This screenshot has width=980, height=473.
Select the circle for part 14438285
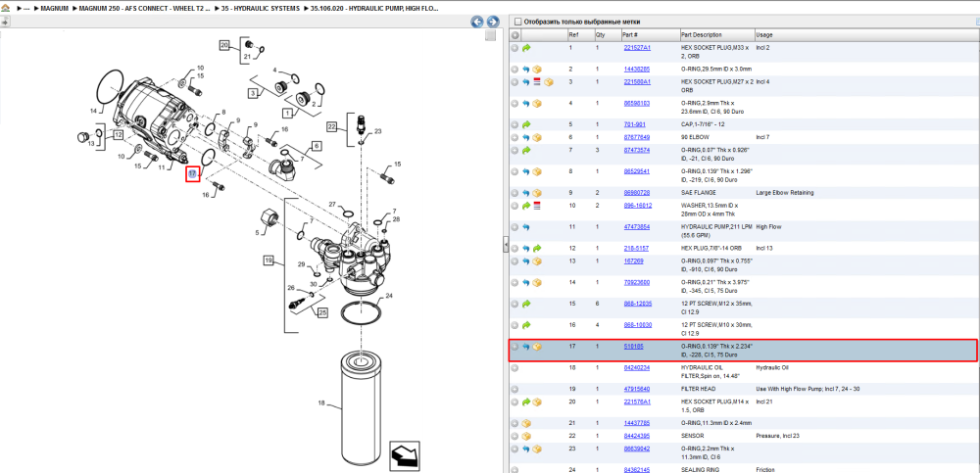514,69
